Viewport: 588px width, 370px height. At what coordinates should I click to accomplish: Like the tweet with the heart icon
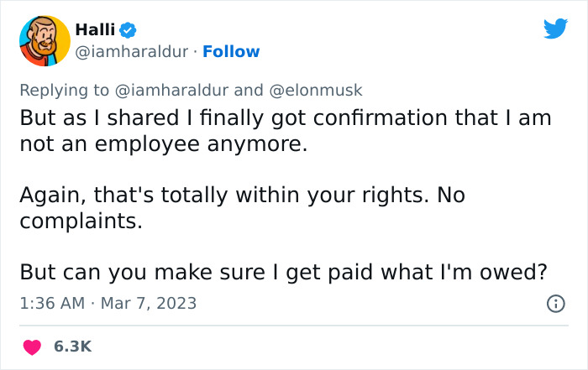click(x=31, y=346)
